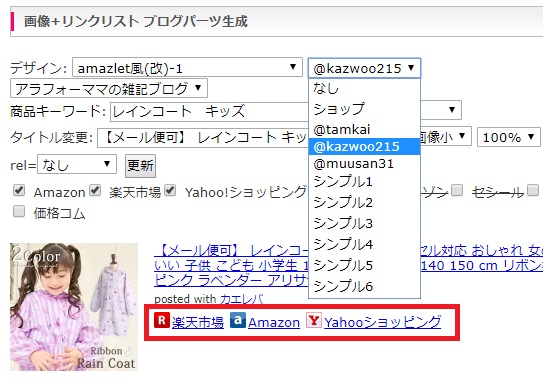Open the amazlet風(改)-1 design dropdown
The height and width of the screenshot is (390, 543).
pos(187,67)
